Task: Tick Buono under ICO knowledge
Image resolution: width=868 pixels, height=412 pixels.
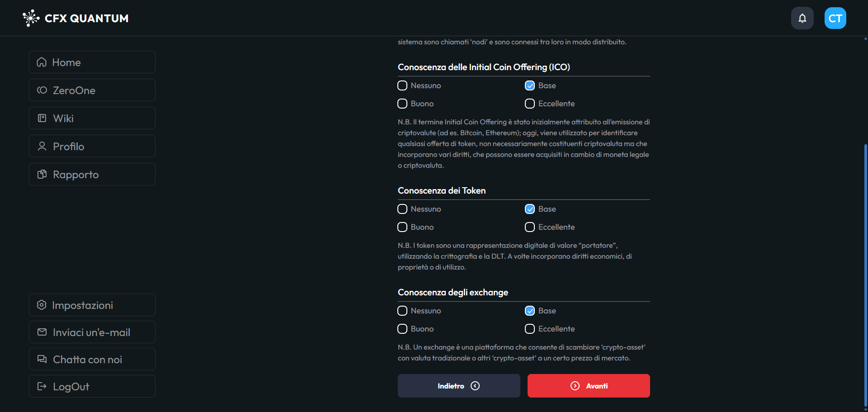Action: 402,104
